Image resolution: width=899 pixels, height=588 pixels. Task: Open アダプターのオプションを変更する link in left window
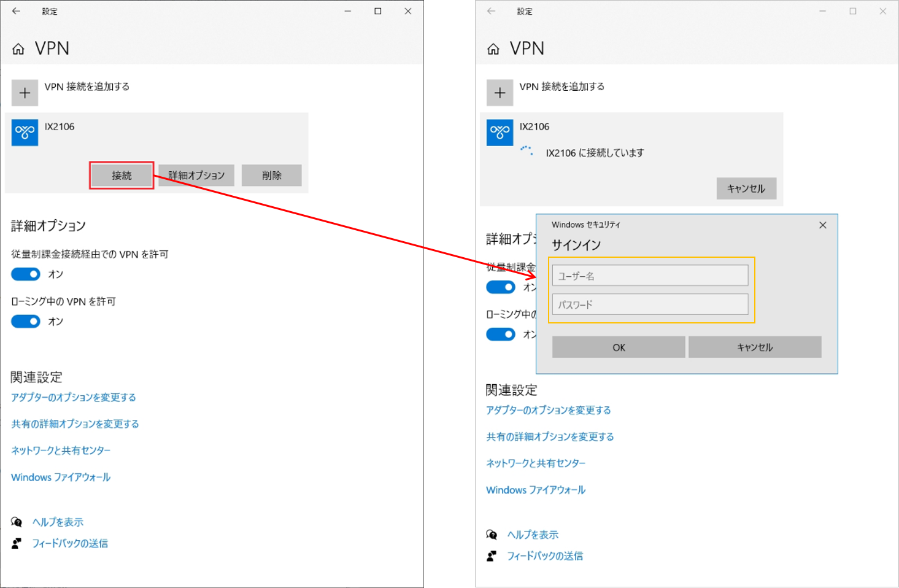click(74, 398)
